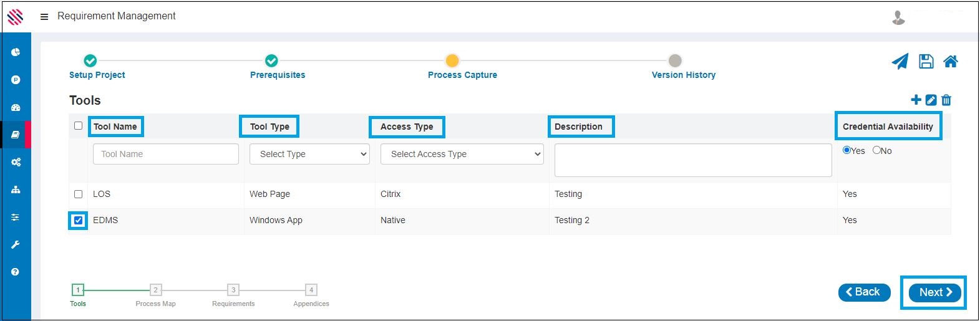This screenshot has width=980, height=321.
Task: Click the Tool Name input field
Action: [165, 154]
